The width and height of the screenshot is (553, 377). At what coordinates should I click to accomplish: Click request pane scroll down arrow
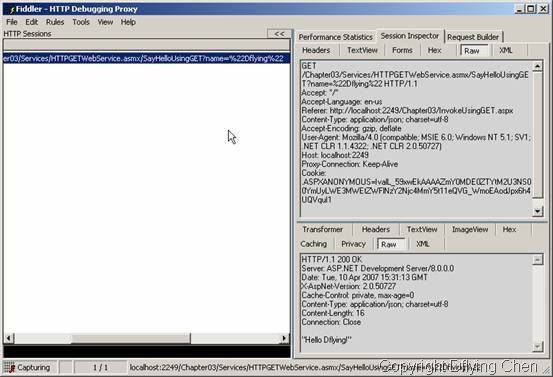[537, 211]
